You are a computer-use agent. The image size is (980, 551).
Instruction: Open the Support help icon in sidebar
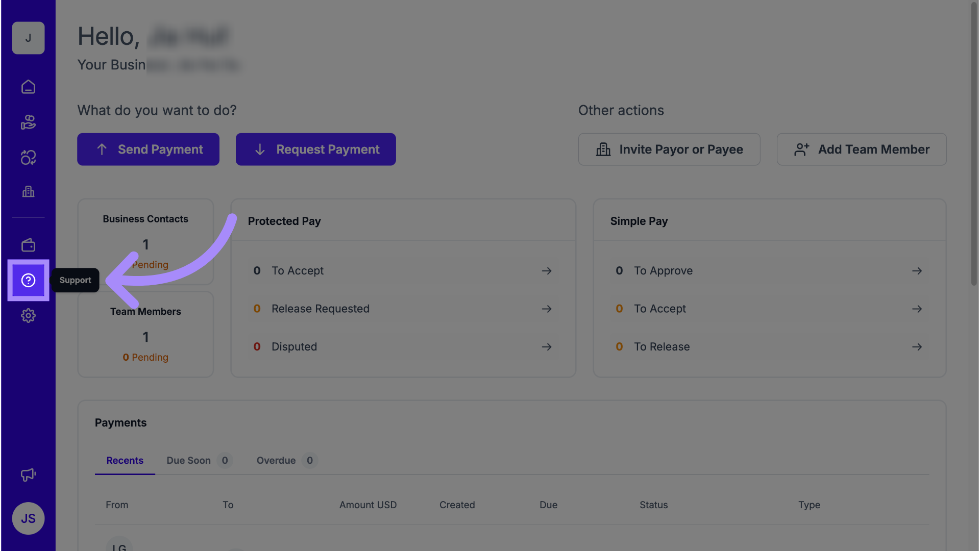point(28,280)
